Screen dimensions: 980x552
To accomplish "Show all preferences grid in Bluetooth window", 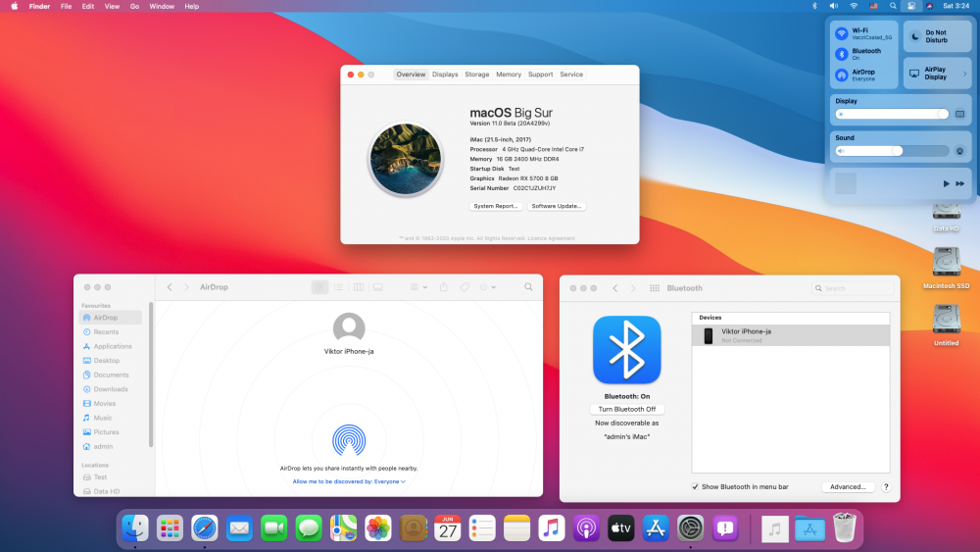I will (x=655, y=288).
